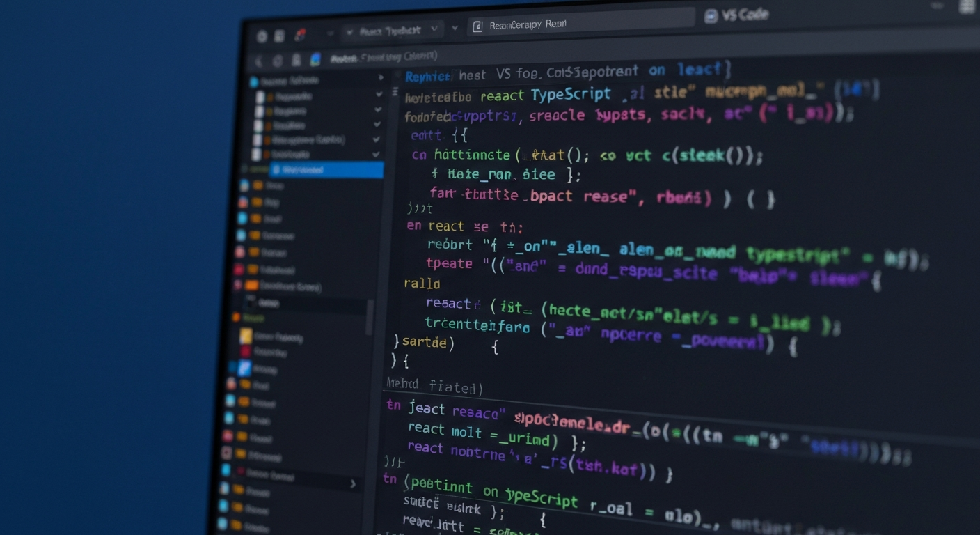Click the icon inside the top search field
The height and width of the screenshot is (535, 980).
[477, 26]
